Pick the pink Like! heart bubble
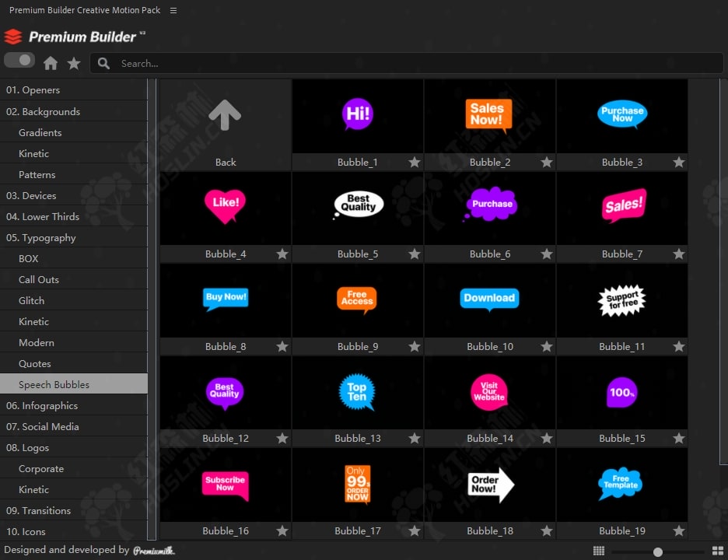Screen dimensions: 728x560 (x=226, y=208)
